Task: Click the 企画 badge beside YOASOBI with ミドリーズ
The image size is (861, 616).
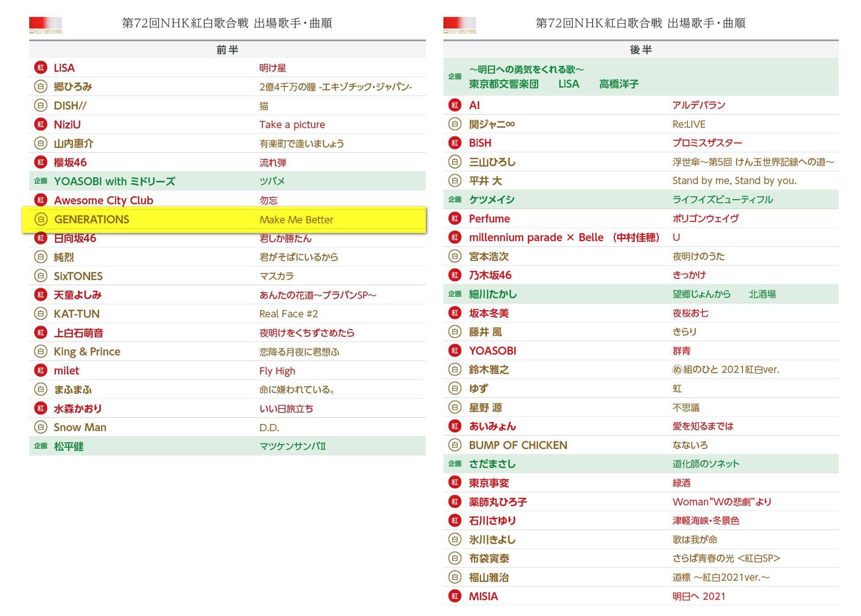Action: [41, 181]
